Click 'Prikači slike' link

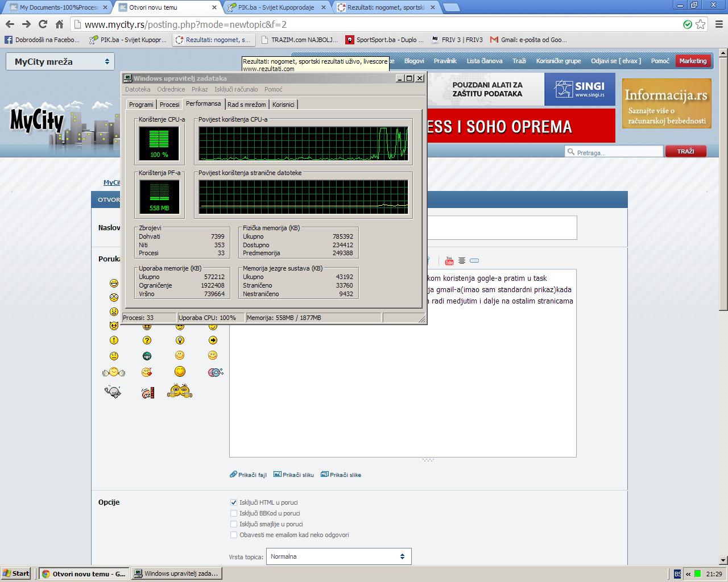[x=341, y=475]
